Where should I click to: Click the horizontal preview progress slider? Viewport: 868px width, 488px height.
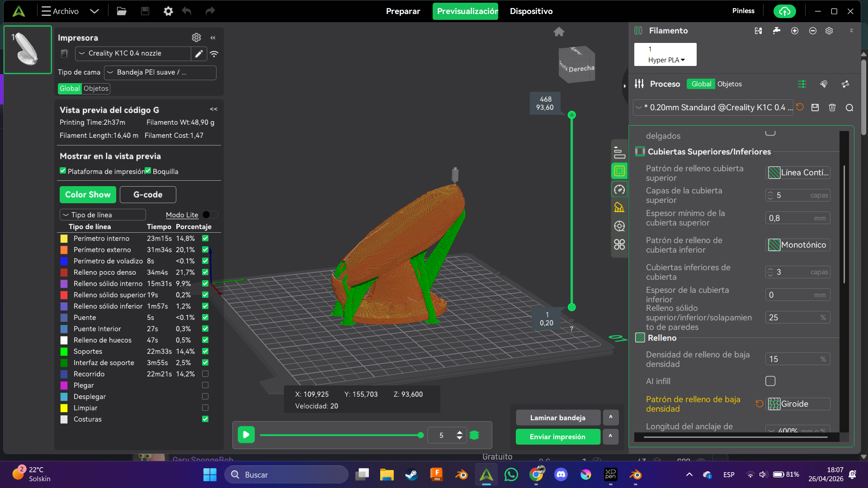tap(341, 435)
